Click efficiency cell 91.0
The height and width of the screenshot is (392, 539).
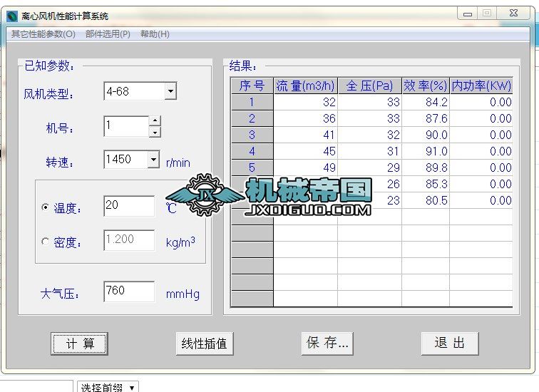point(426,151)
